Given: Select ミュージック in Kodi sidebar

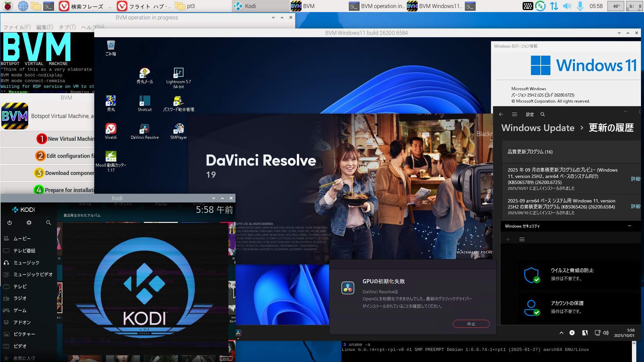Looking at the screenshot, I should tap(26, 262).
